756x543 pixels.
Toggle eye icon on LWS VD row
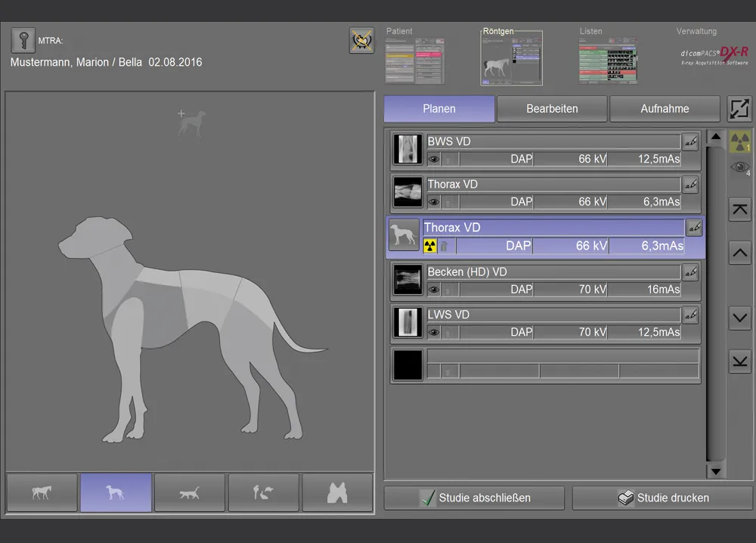(x=434, y=332)
